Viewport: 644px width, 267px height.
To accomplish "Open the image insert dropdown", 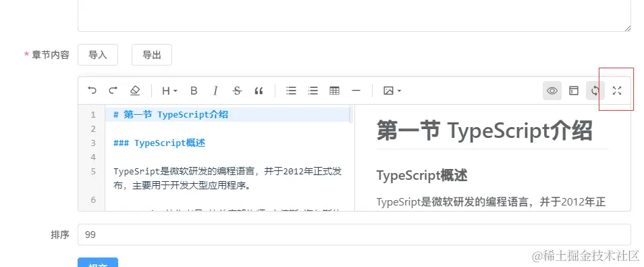I will 392,91.
